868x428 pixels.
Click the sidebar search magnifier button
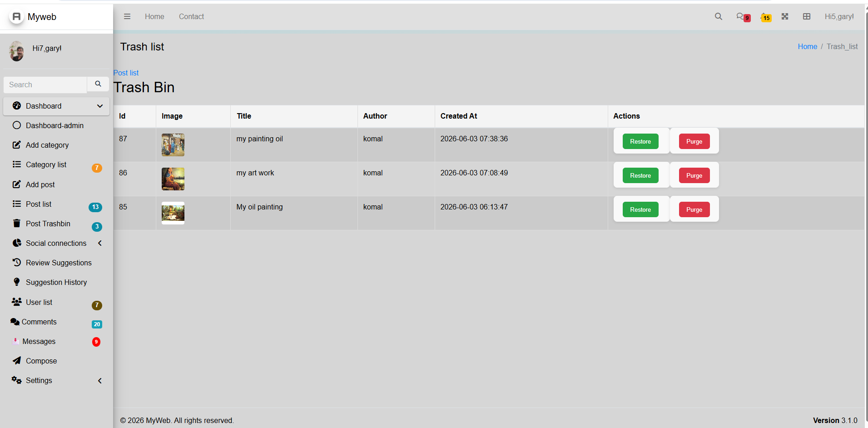[x=98, y=84]
